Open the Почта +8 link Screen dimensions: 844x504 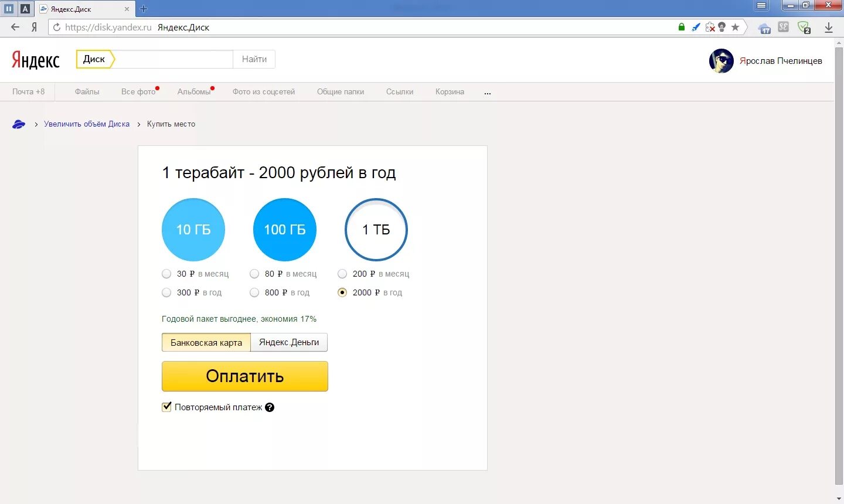pos(28,91)
